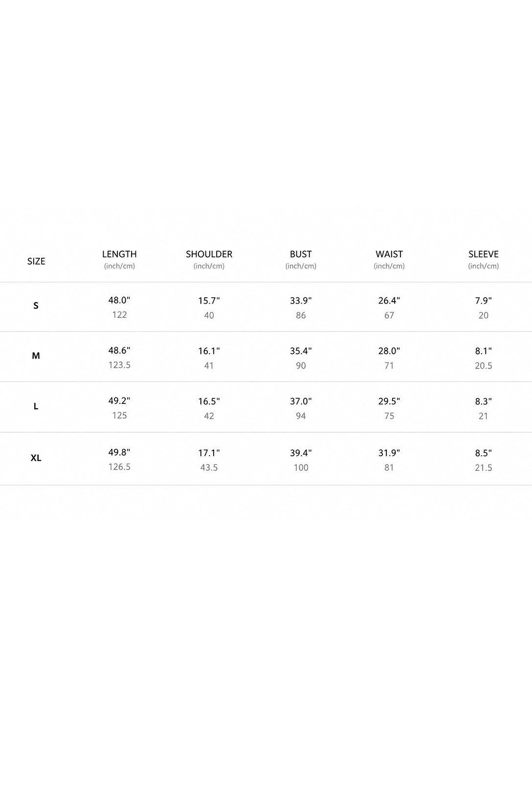Click the 17.1" shoulder value for XL

point(209,453)
